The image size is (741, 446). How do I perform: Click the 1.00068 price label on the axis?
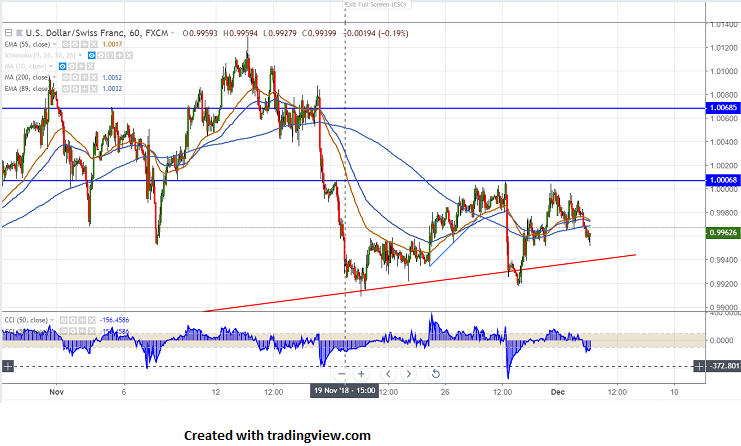click(723, 180)
